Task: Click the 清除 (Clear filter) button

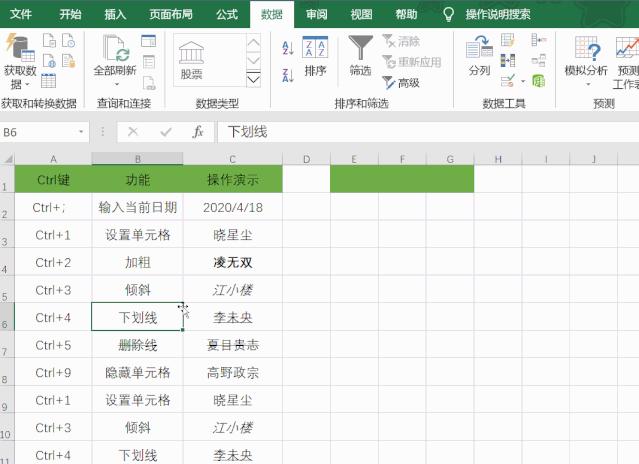Action: pos(401,41)
